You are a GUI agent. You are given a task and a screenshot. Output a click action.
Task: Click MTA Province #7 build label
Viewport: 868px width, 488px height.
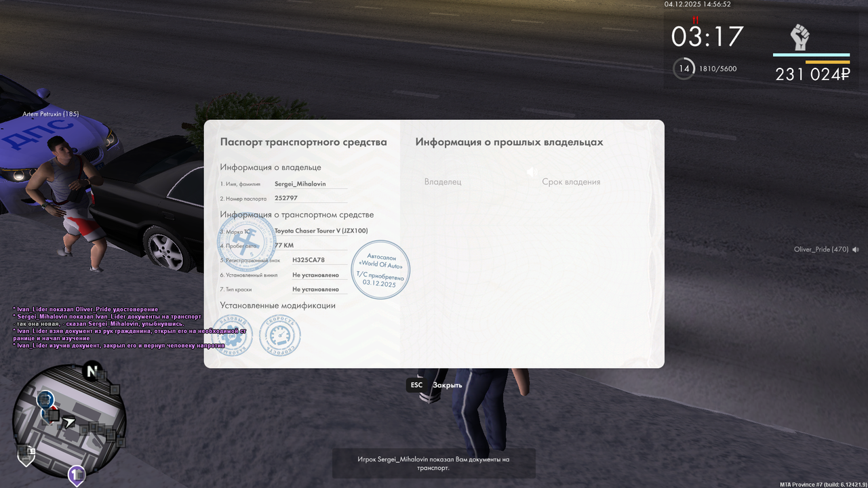tap(823, 485)
